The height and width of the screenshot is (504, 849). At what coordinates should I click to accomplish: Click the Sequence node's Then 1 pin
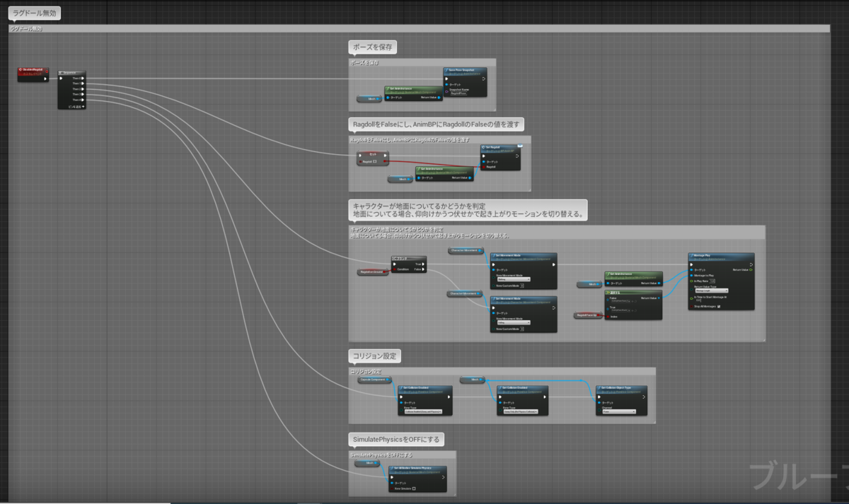click(x=82, y=83)
